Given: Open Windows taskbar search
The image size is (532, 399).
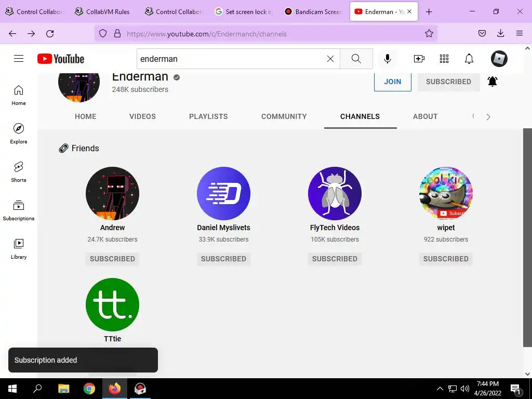Looking at the screenshot, I should (x=37, y=389).
